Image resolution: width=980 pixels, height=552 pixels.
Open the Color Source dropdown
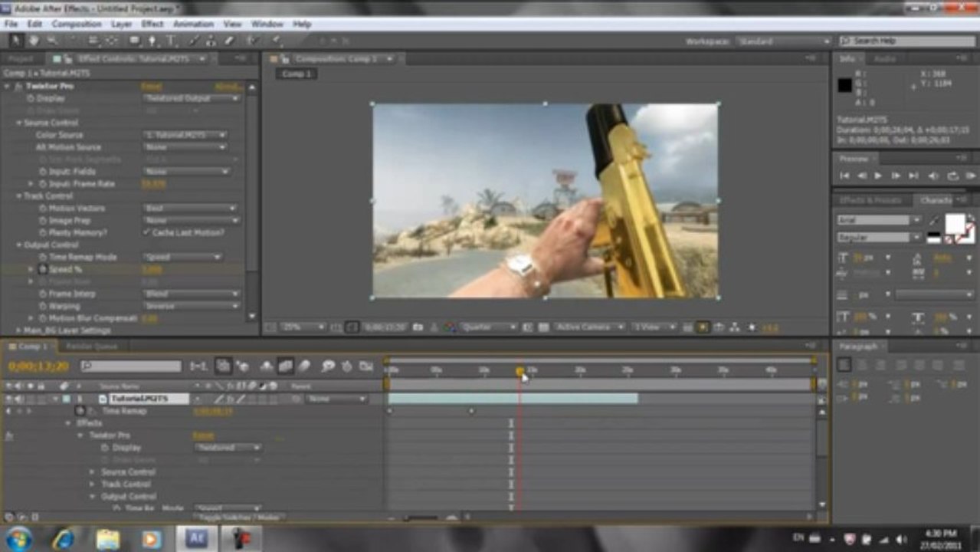click(185, 135)
